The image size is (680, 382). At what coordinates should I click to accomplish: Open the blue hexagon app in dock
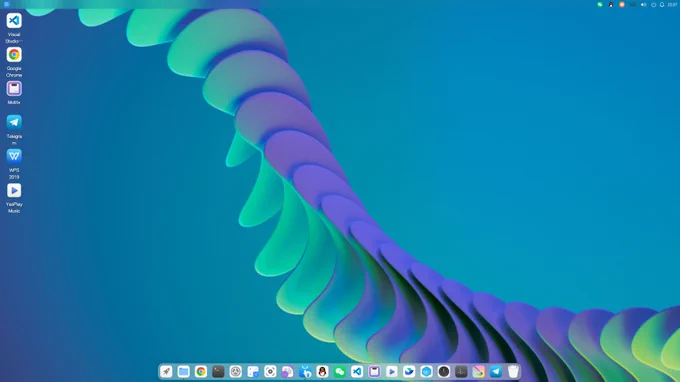click(426, 372)
